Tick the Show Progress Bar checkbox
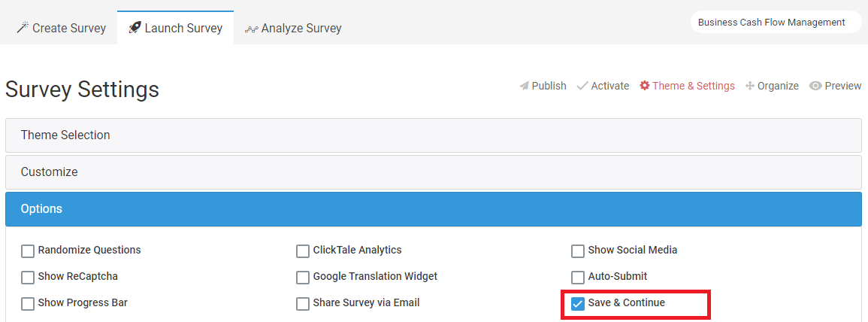The width and height of the screenshot is (868, 322). point(28,304)
